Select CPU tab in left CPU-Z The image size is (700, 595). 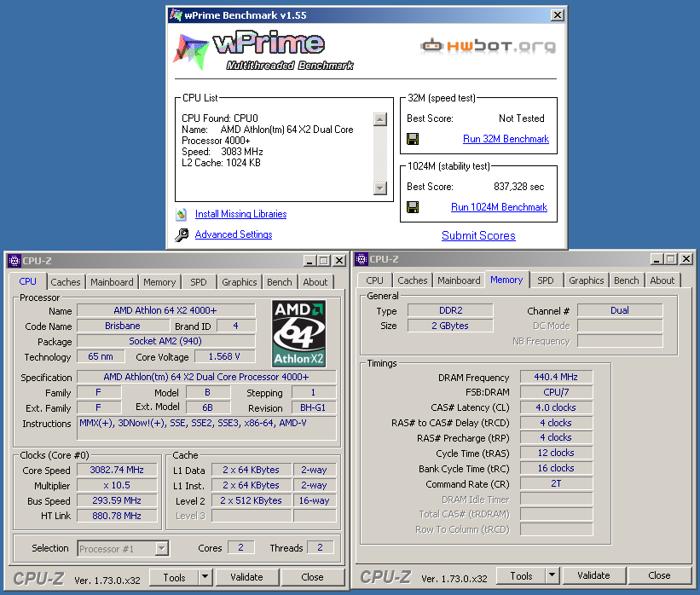click(27, 281)
